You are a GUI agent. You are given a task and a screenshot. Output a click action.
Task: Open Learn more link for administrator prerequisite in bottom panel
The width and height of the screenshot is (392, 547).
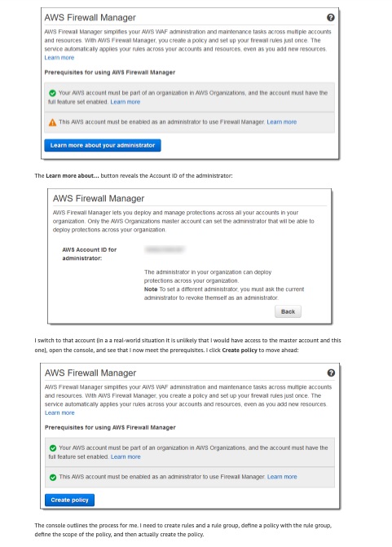[282, 477]
